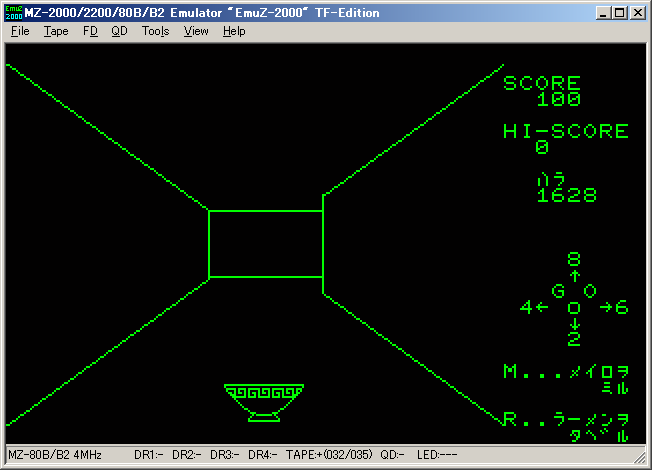Click the up arrow below the number 8
652x470 pixels.
pos(574,275)
